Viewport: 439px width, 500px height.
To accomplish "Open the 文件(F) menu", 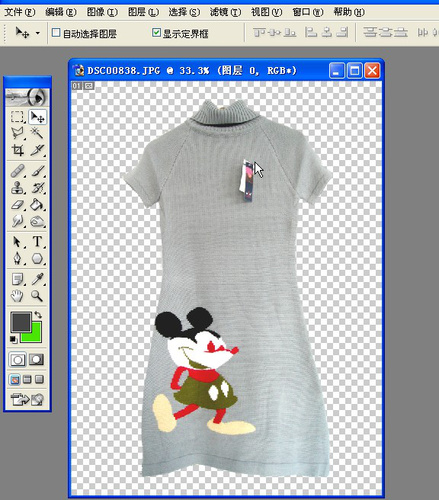I will [x=20, y=12].
